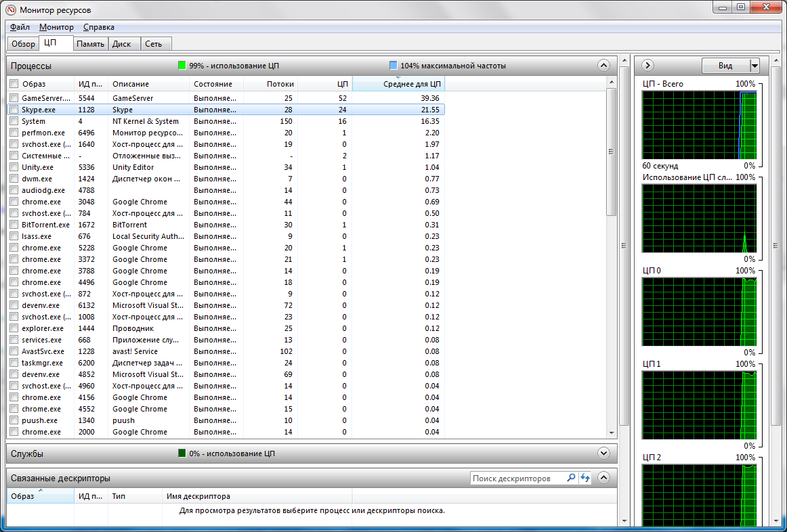This screenshot has width=787, height=532.
Task: Click the Resource Monitor icon in title bar
Action: point(10,10)
